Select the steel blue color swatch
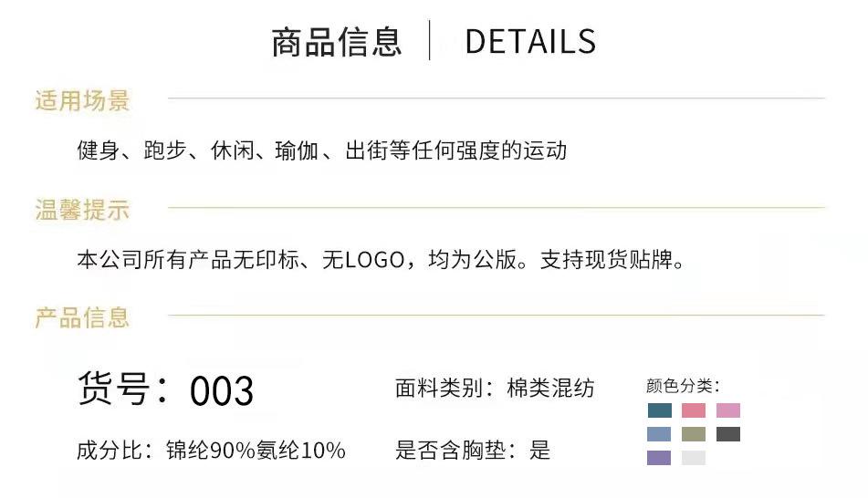868x498 pixels. pyautogui.click(x=659, y=434)
